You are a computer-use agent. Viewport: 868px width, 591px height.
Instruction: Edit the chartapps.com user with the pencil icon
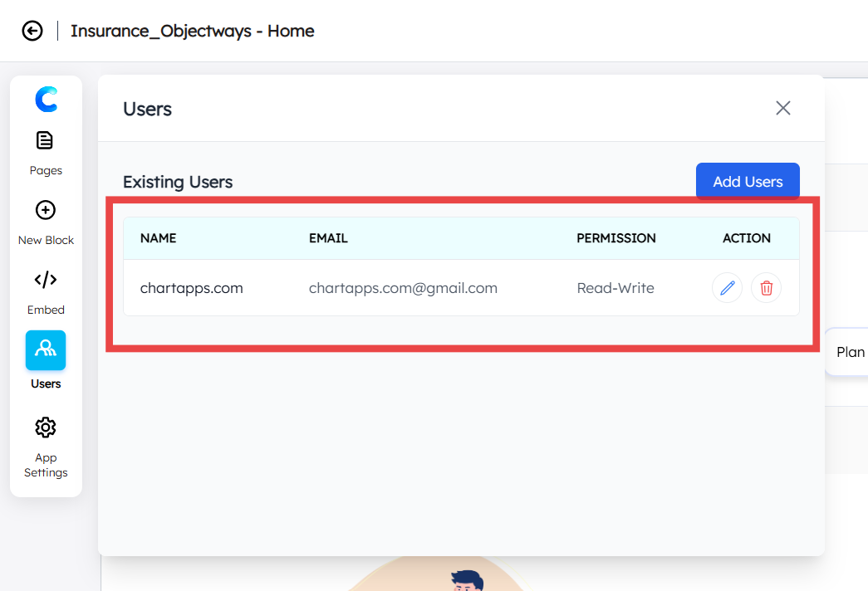coord(727,288)
